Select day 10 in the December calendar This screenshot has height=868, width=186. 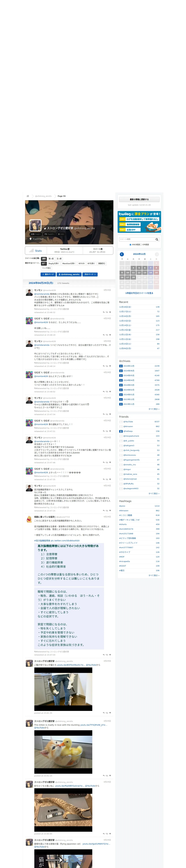pyautogui.click(x=128, y=273)
